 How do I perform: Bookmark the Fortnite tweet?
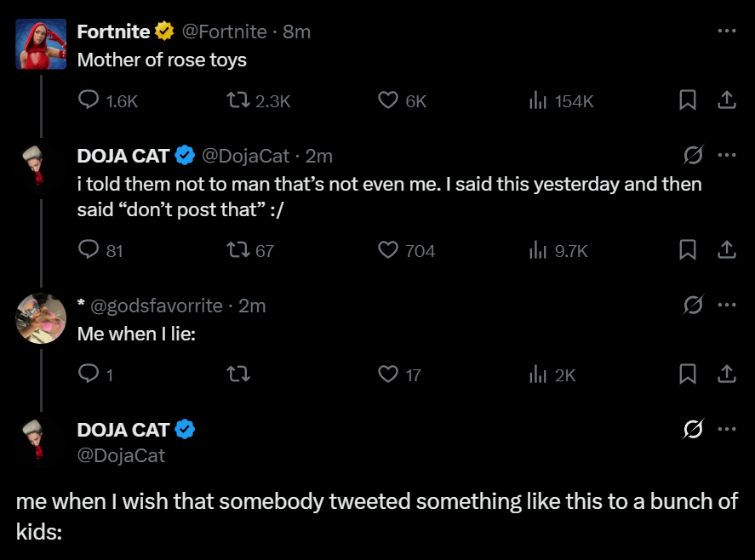(x=688, y=100)
